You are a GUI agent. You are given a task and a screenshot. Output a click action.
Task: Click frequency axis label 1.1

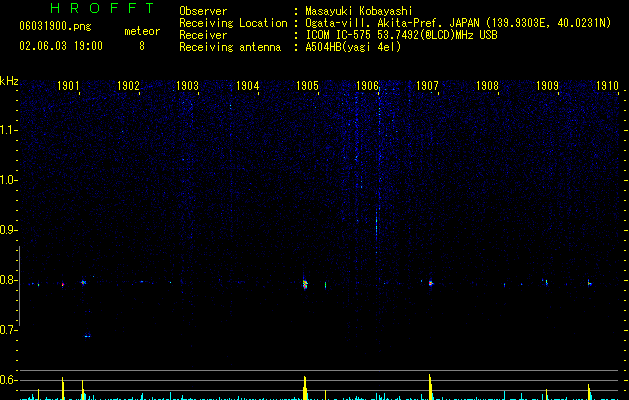pyautogui.click(x=7, y=130)
